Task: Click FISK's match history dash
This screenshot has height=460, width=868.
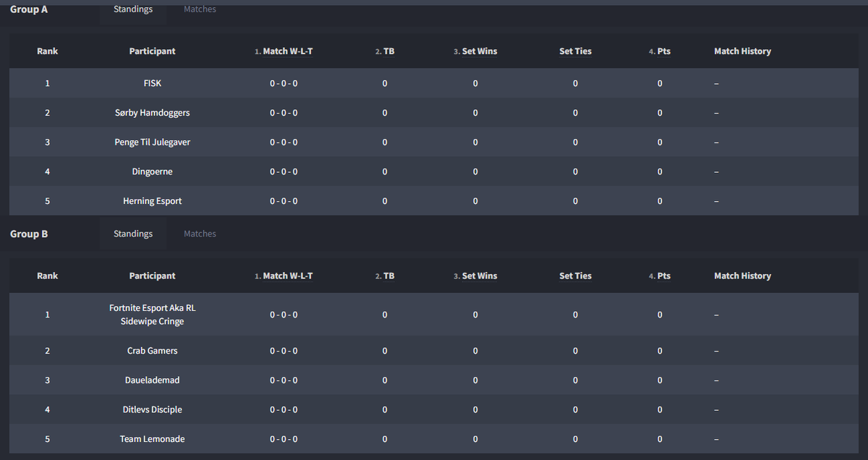Action: coord(716,83)
